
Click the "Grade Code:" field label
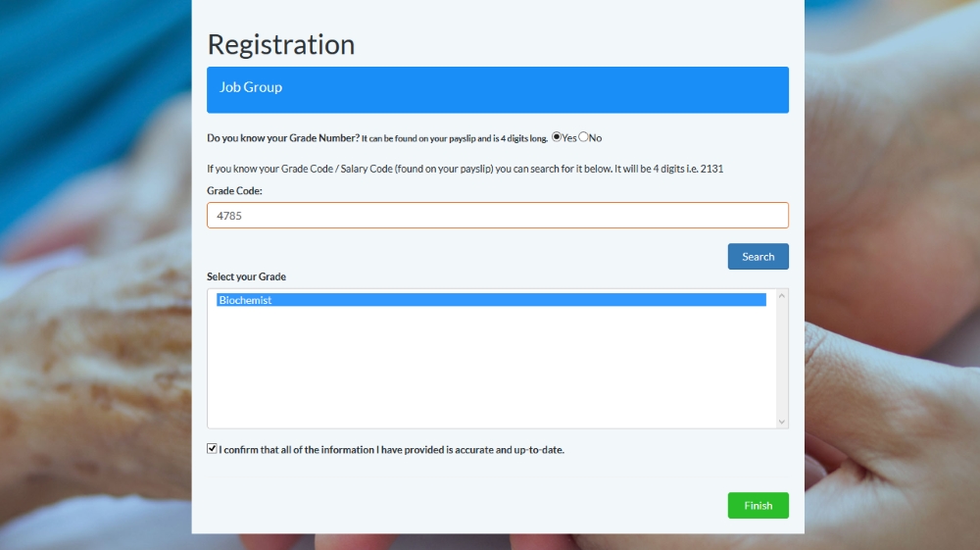[x=234, y=190]
